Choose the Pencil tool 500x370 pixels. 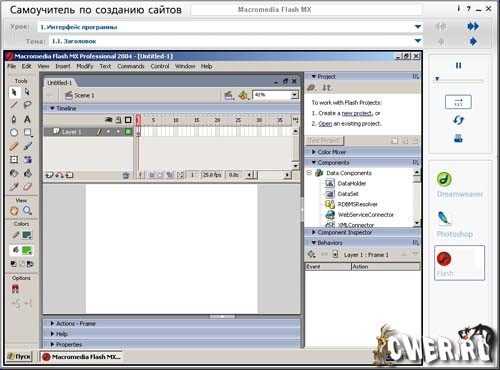14,146
